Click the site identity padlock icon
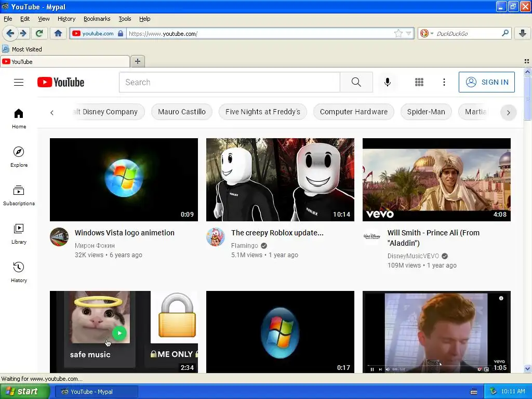The image size is (532, 399). click(x=121, y=33)
